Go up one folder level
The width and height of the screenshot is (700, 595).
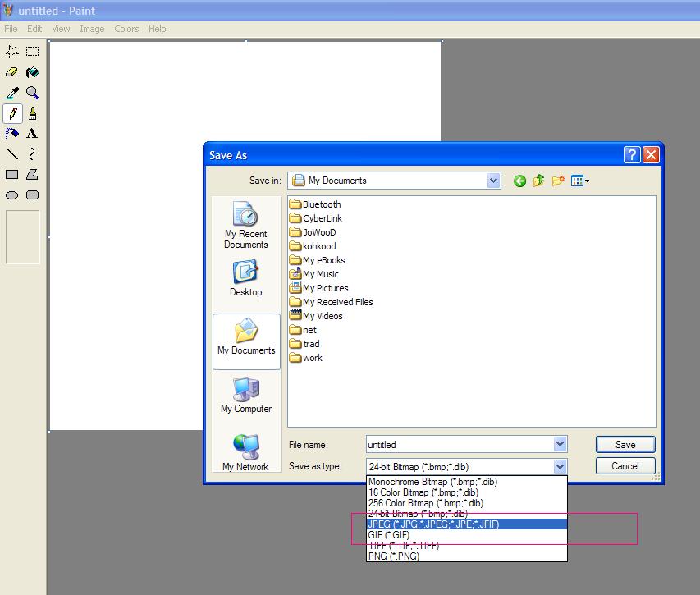pyautogui.click(x=539, y=181)
